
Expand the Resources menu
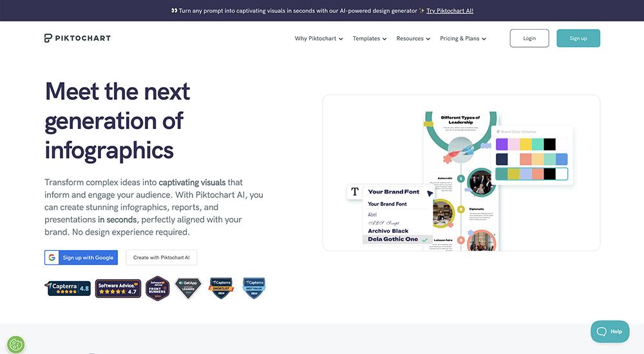coord(413,38)
